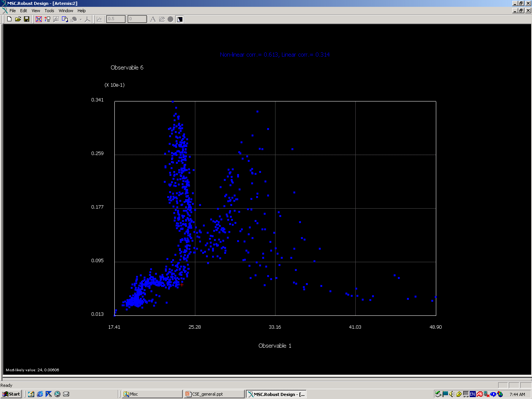This screenshot has height=399, width=532.
Task: Click the red most-likely-value marker on plot
Action: click(x=182, y=285)
